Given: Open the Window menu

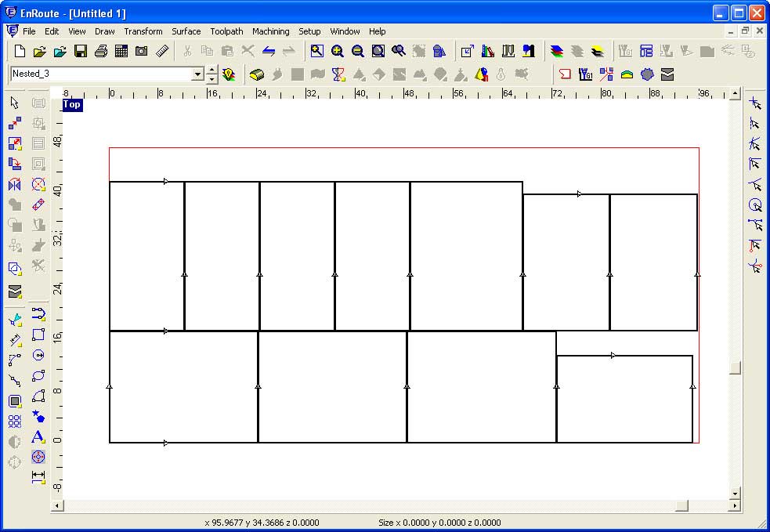Looking at the screenshot, I should click(345, 31).
